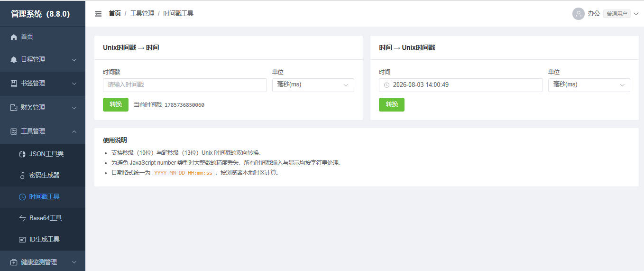Select Base64工具 in the sidebar
This screenshot has width=644, height=271.
click(x=43, y=218)
